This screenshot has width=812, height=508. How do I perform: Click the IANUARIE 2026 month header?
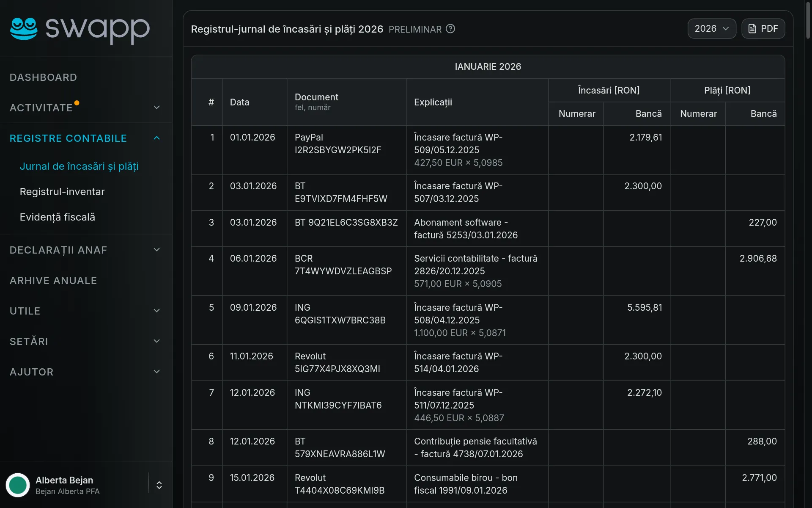click(x=488, y=66)
